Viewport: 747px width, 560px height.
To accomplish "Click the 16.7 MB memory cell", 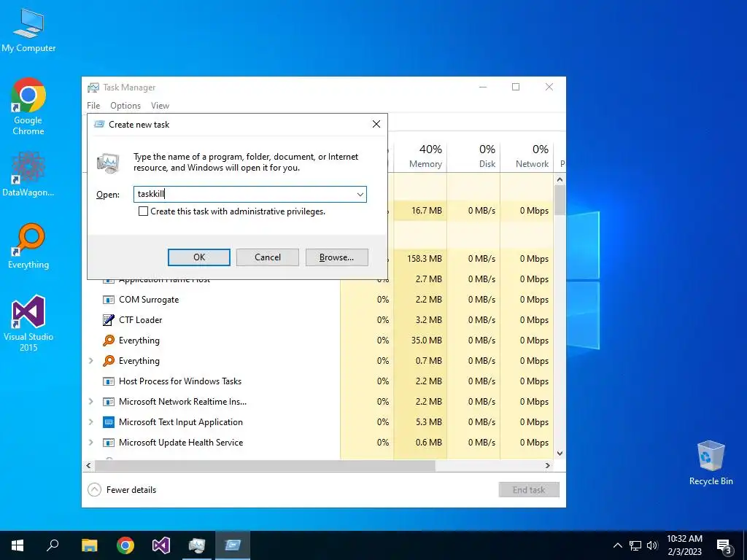I will tap(421, 211).
